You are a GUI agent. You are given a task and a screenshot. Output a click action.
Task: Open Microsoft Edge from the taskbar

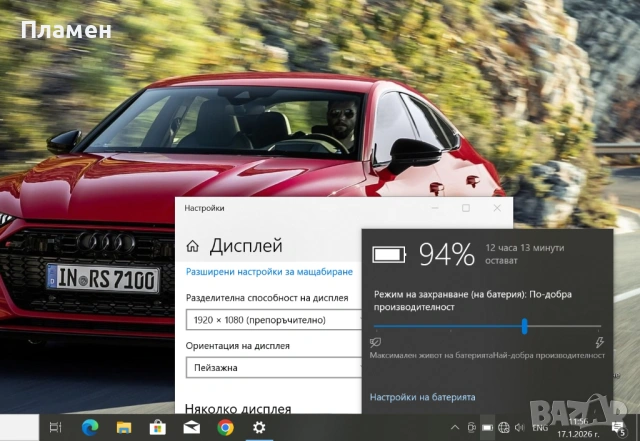pos(88,428)
